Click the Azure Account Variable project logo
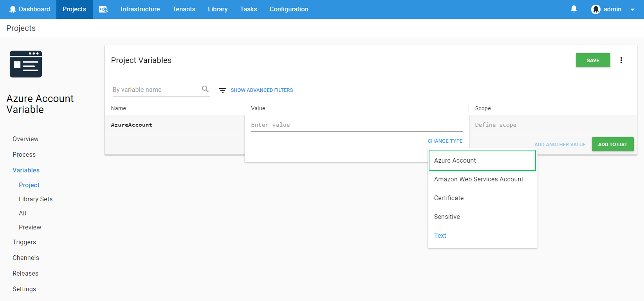This screenshot has width=644, height=301. (x=26, y=64)
